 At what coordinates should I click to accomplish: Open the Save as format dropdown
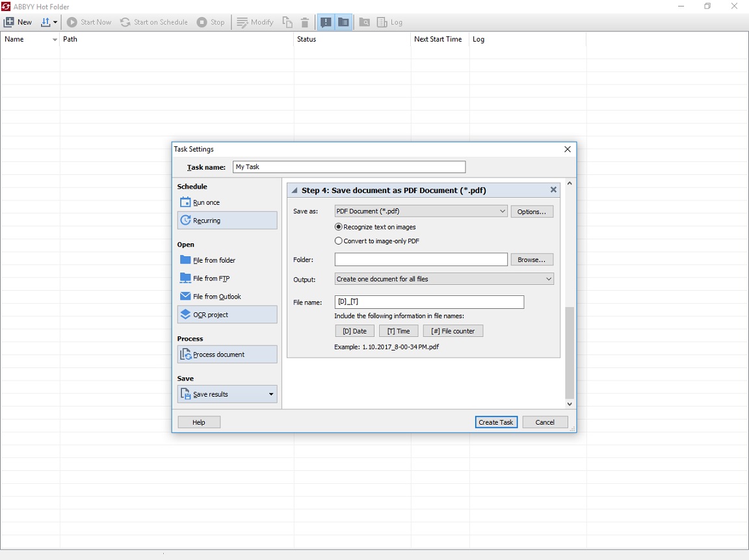point(421,211)
